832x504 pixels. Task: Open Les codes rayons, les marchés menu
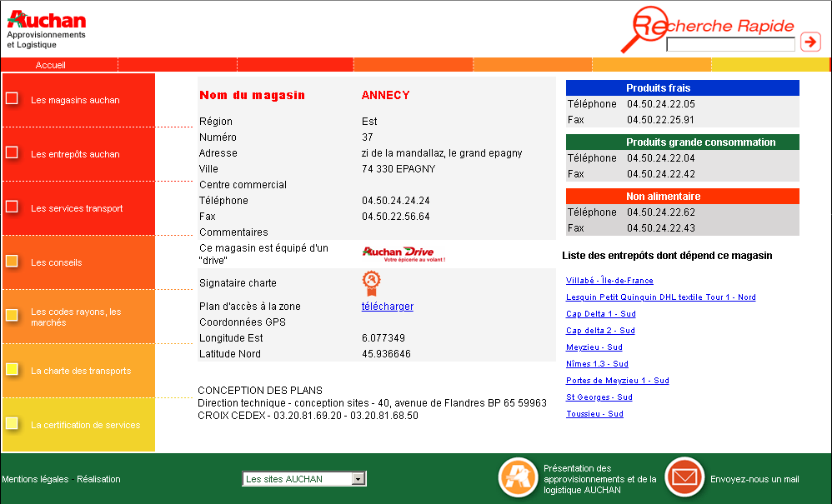coord(76,317)
